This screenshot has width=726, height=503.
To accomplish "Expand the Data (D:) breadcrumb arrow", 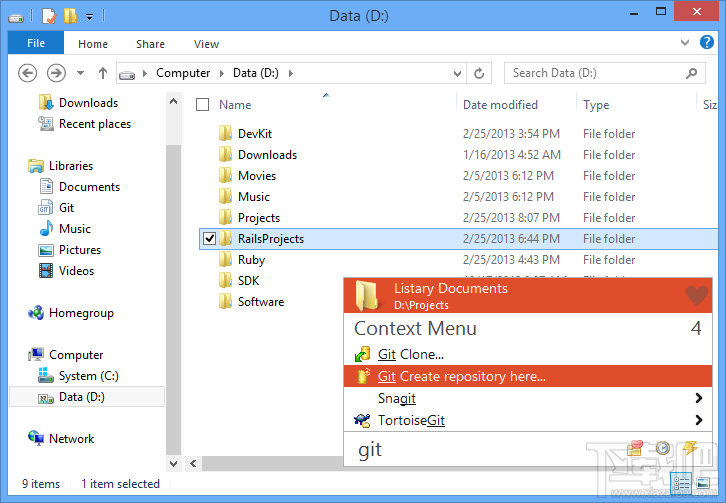I will tap(291, 73).
